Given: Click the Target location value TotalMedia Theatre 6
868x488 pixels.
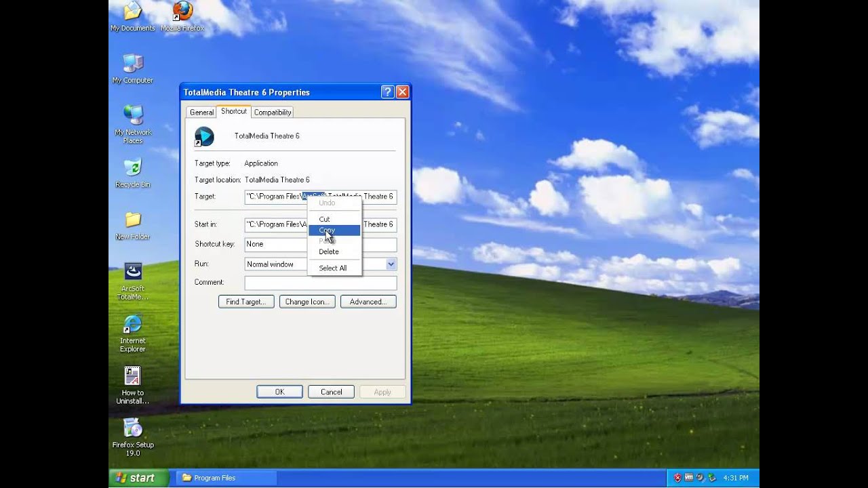Looking at the screenshot, I should pos(277,180).
